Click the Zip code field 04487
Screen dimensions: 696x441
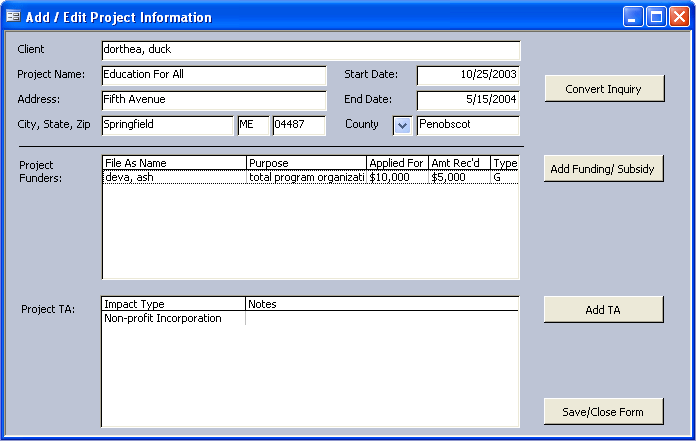coord(299,125)
